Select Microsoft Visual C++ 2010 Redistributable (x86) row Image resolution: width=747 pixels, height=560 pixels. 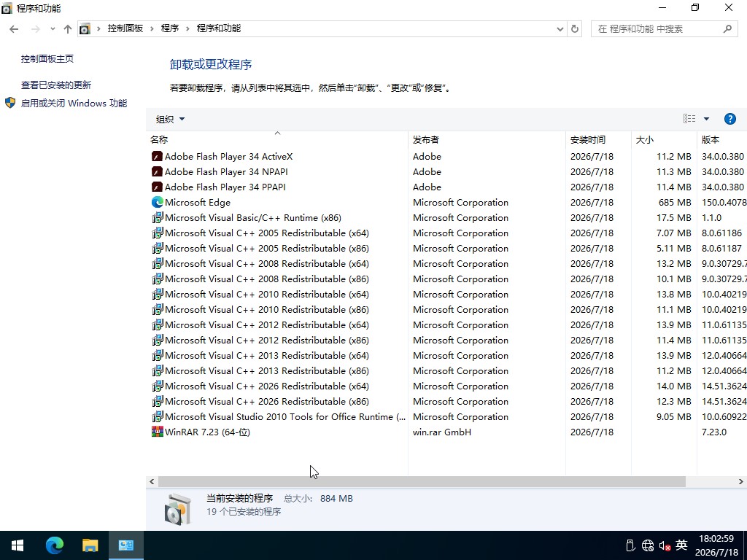click(x=446, y=309)
